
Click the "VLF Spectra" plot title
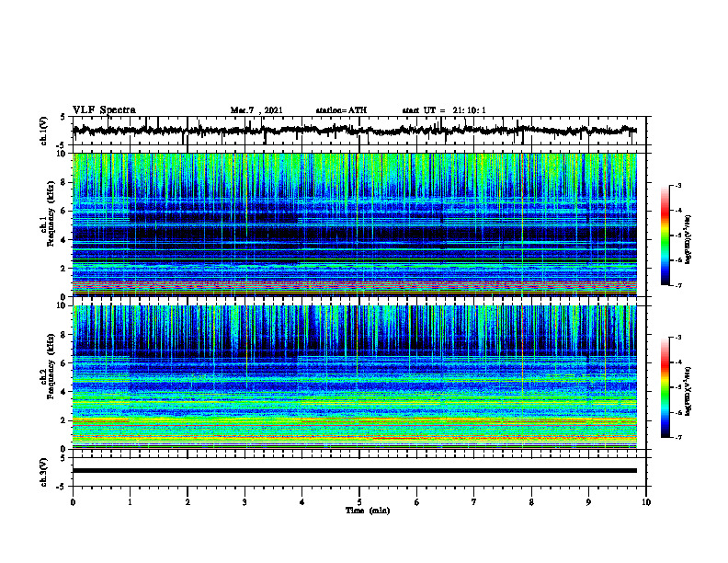(x=104, y=110)
